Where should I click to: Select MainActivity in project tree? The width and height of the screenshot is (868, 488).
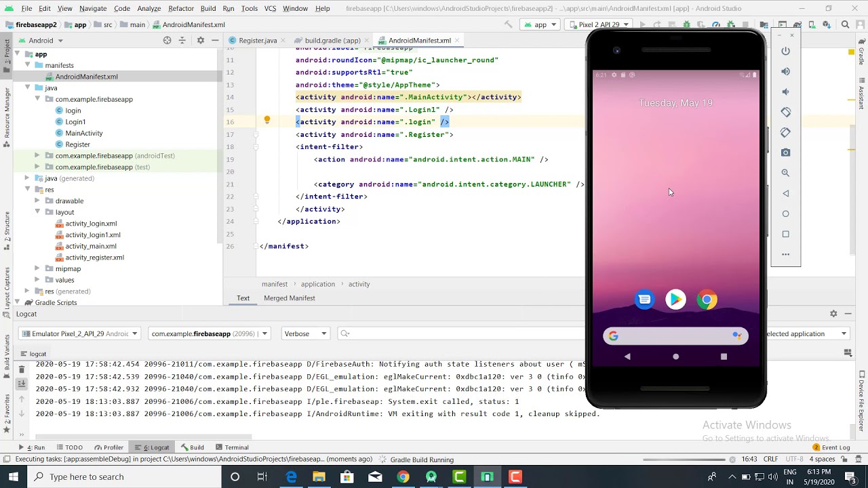[84, 133]
